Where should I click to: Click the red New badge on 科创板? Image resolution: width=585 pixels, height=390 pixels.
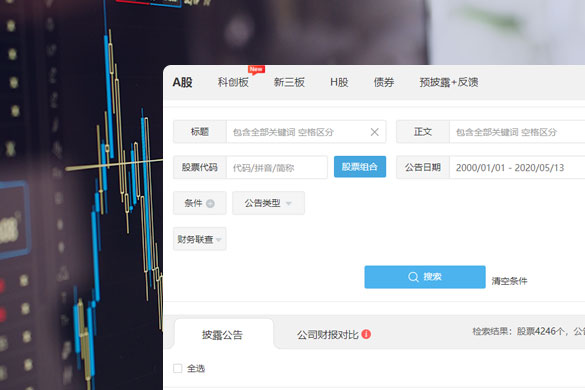point(256,69)
